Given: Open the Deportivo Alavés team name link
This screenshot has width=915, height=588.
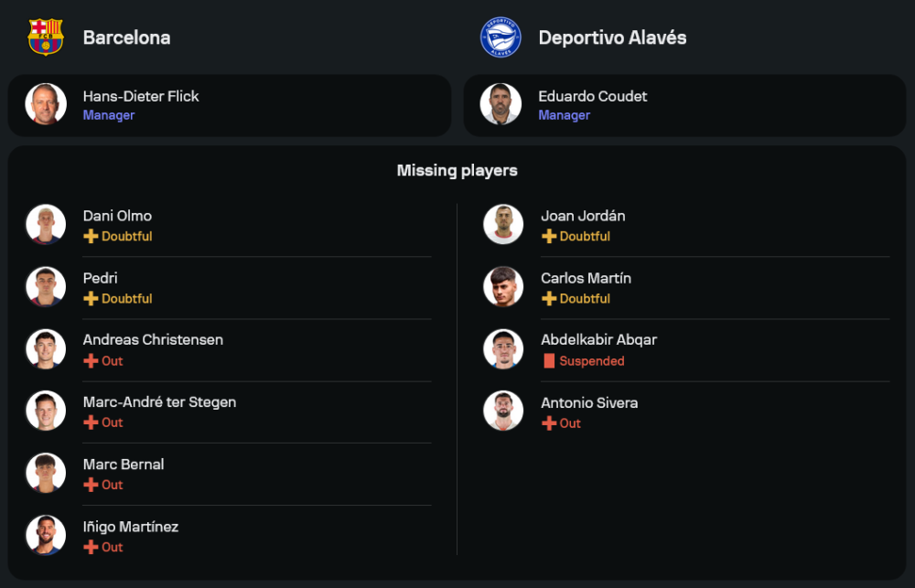Looking at the screenshot, I should tap(612, 37).
